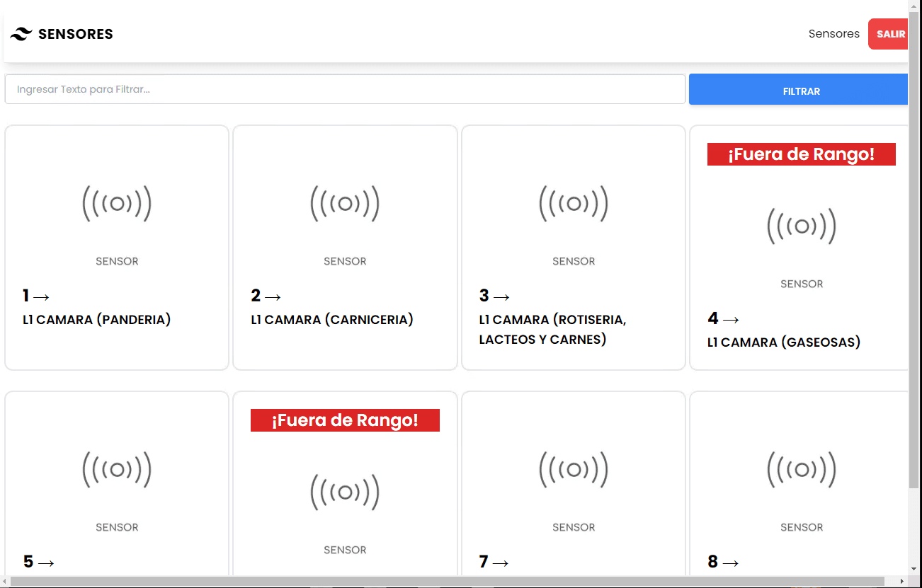Click the SENSORES wave logo icon
This screenshot has width=922, height=588.
21,34
